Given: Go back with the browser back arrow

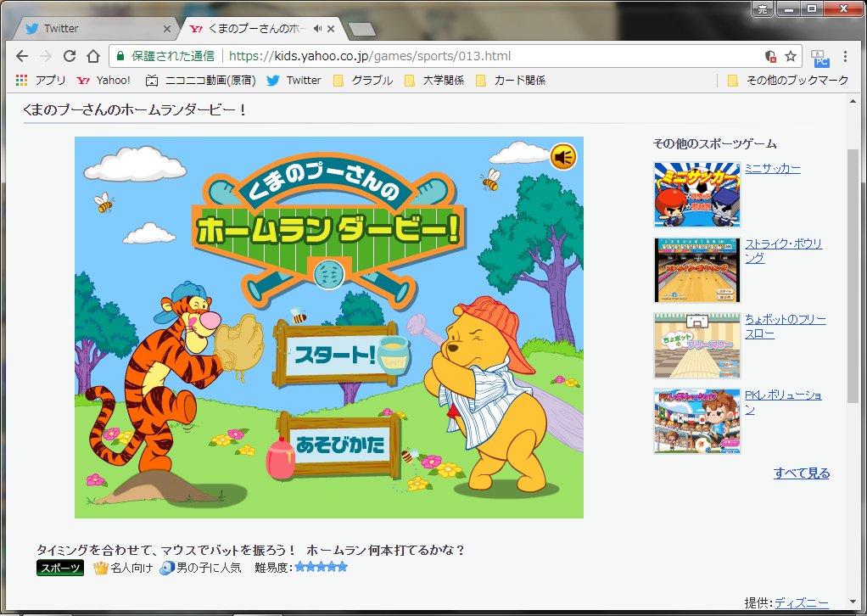Looking at the screenshot, I should 21,56.
